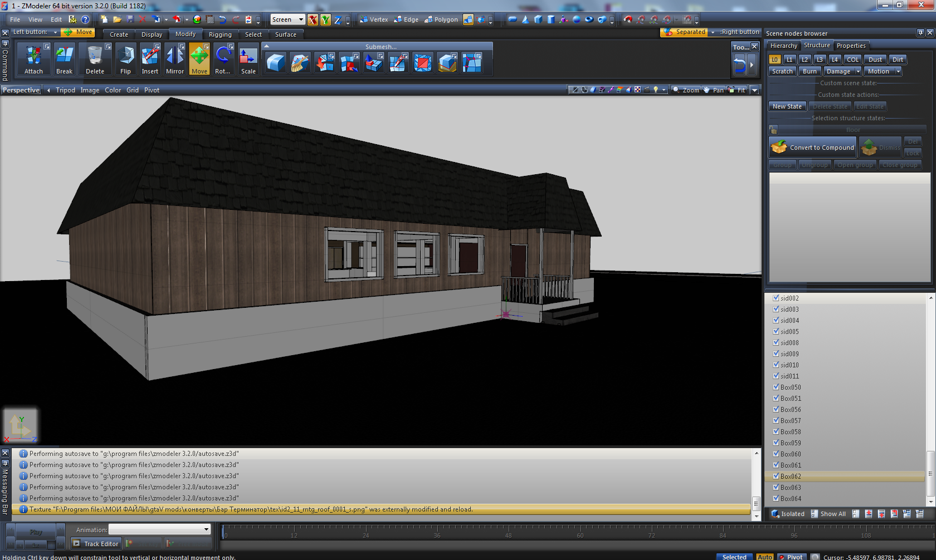
Task: Toggle visibility checkbox for Box050
Action: (776, 387)
